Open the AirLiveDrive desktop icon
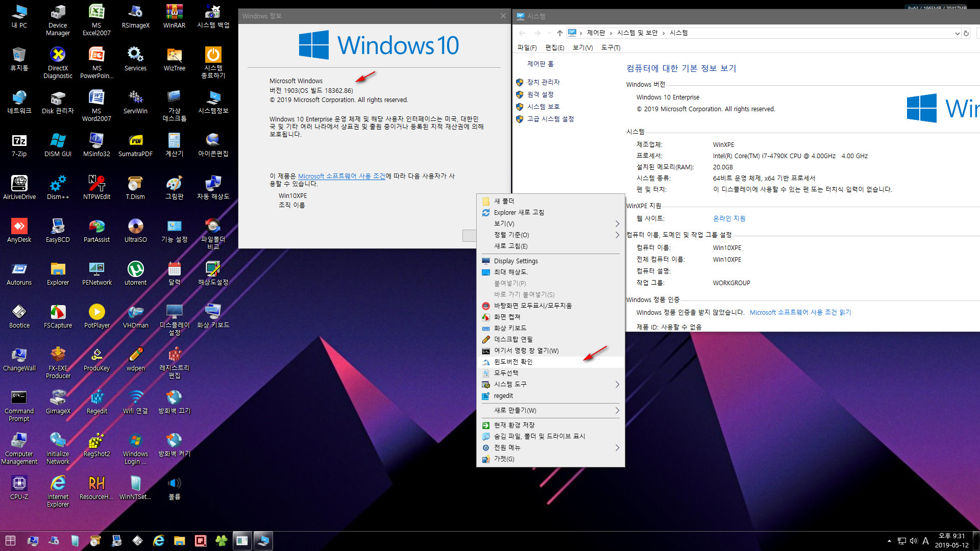 [19, 188]
